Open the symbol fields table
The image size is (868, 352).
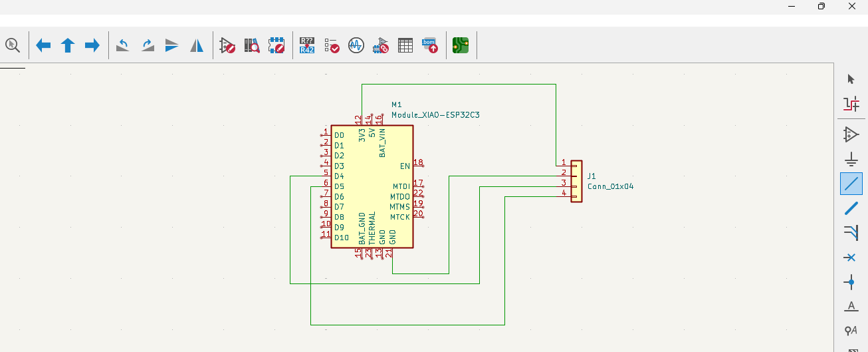tap(405, 45)
